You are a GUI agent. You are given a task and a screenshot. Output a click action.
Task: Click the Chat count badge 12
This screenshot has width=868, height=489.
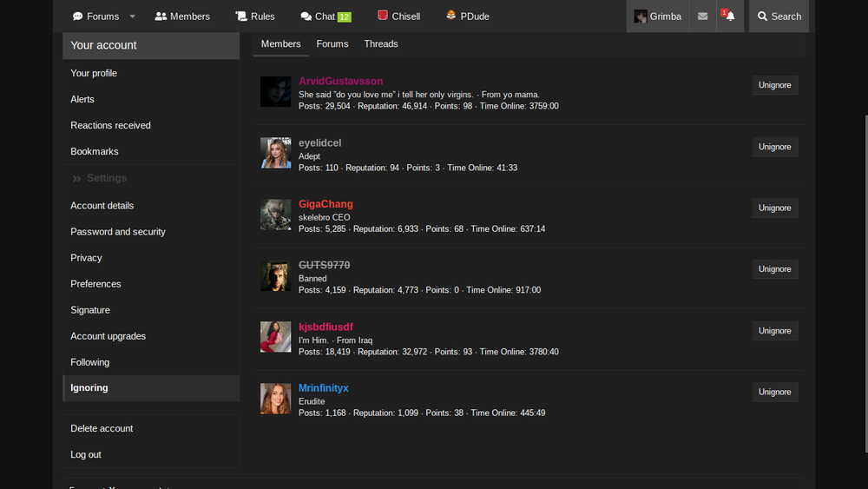(344, 17)
